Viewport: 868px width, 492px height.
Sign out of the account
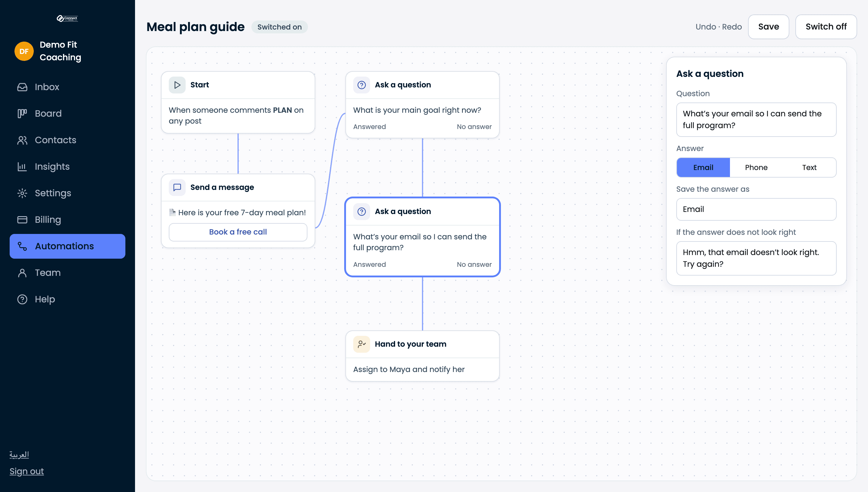(x=27, y=471)
